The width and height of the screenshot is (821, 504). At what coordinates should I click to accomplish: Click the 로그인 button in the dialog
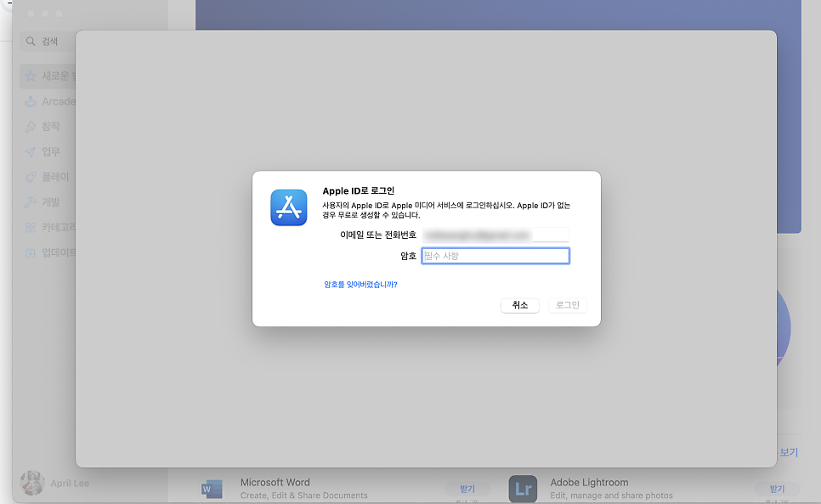tap(568, 305)
